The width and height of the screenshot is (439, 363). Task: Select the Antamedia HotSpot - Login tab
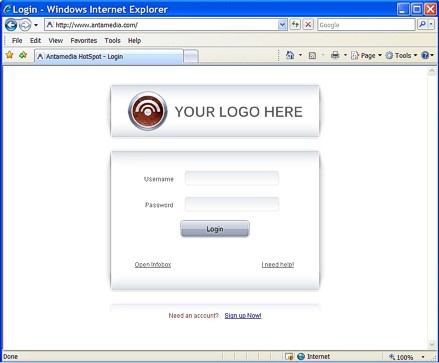tap(109, 56)
